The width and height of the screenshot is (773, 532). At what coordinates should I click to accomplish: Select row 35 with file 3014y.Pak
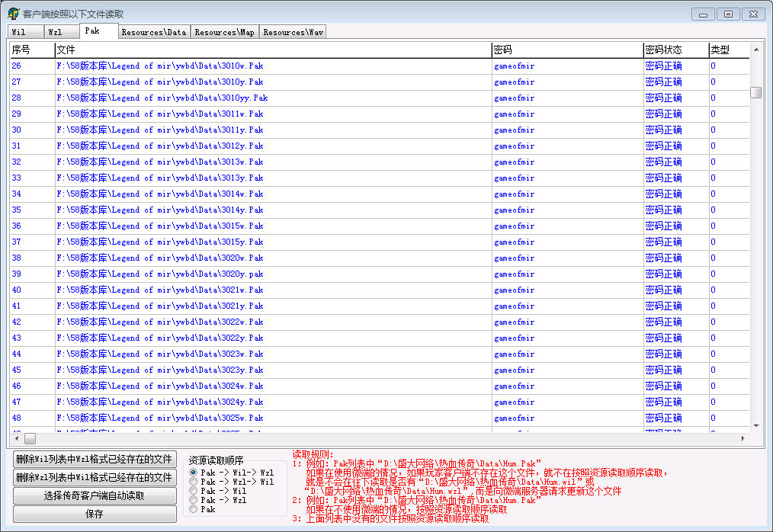point(159,210)
